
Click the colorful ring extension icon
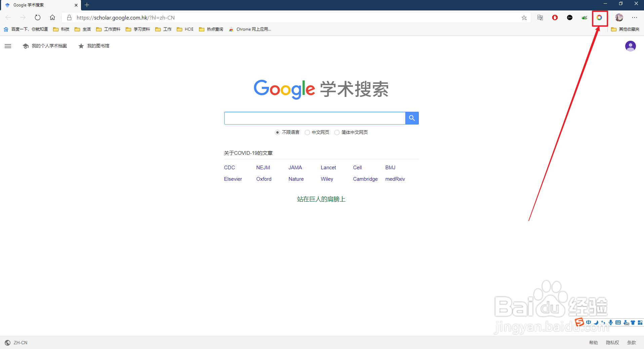coord(599,18)
